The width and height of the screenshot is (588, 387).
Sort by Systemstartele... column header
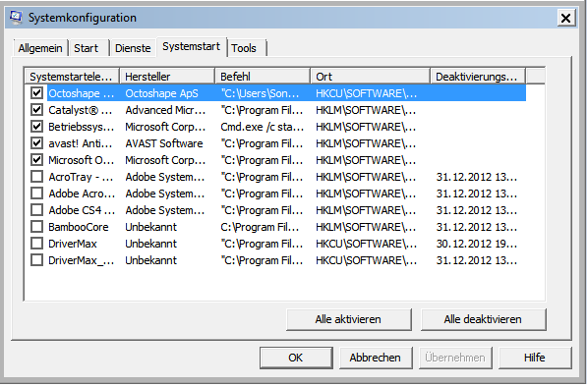71,77
